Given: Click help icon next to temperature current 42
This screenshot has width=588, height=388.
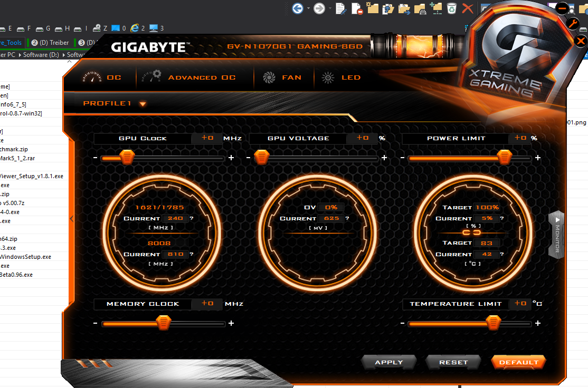Looking at the screenshot, I should pyautogui.click(x=502, y=254).
